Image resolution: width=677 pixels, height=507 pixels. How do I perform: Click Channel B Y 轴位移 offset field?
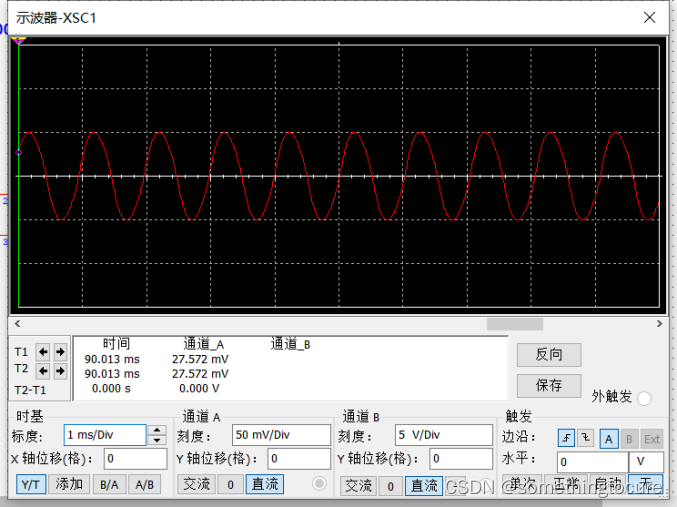pyautogui.click(x=461, y=459)
